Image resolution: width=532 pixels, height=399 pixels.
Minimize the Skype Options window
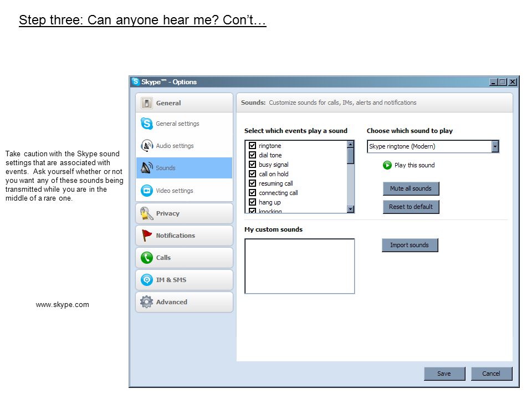tap(494, 82)
